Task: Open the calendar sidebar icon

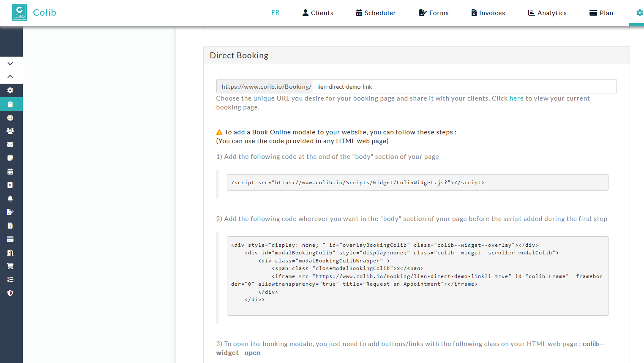Action: 10,172
